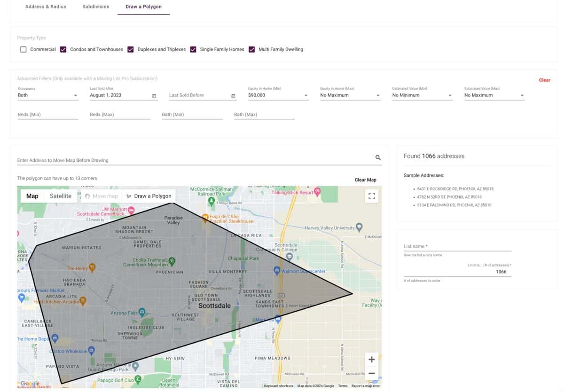The image size is (564, 392).
Task: Focus the Bath (Min) field
Action: [x=192, y=115]
